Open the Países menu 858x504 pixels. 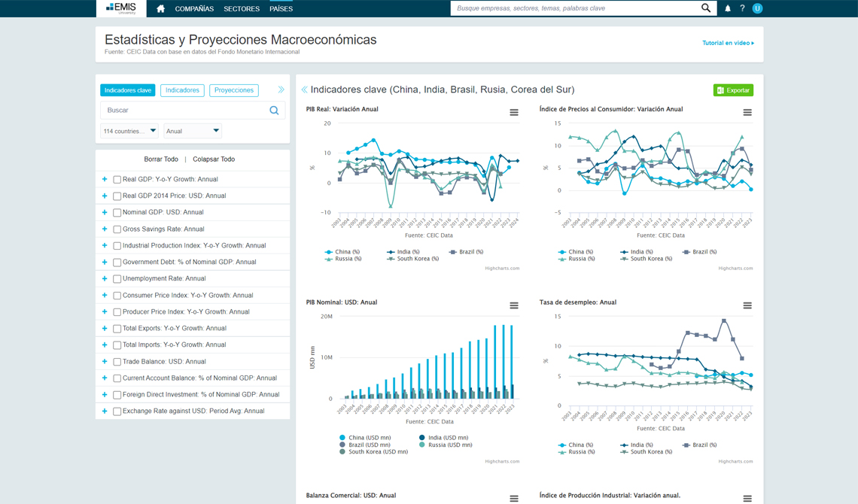pos(281,9)
